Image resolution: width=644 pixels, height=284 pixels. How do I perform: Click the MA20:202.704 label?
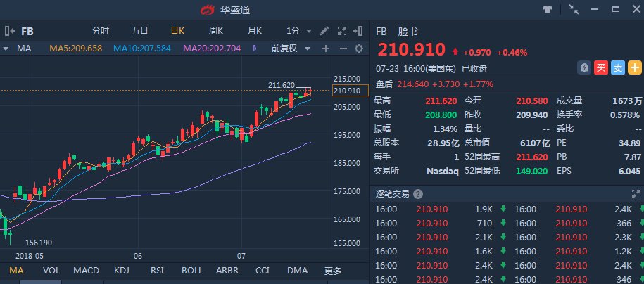click(x=212, y=49)
